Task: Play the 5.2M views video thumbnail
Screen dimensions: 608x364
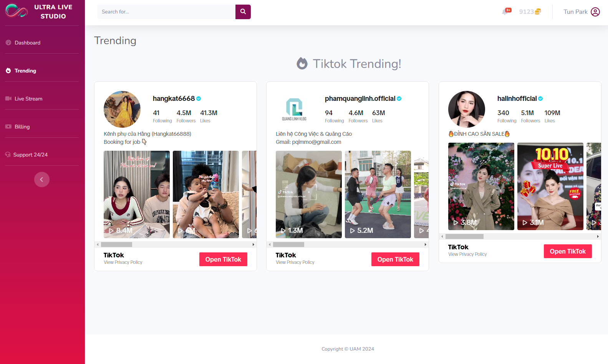Action: [x=378, y=194]
